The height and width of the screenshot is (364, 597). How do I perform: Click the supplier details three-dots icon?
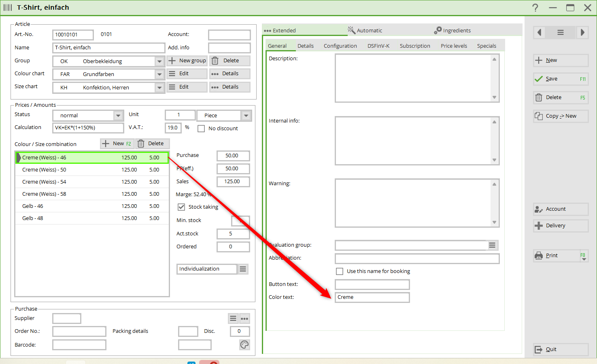pos(244,319)
